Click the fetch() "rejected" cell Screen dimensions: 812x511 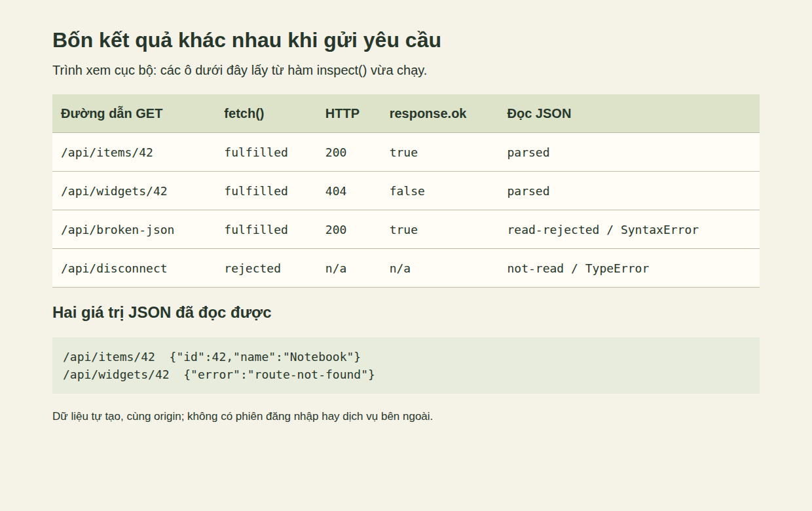267,268
